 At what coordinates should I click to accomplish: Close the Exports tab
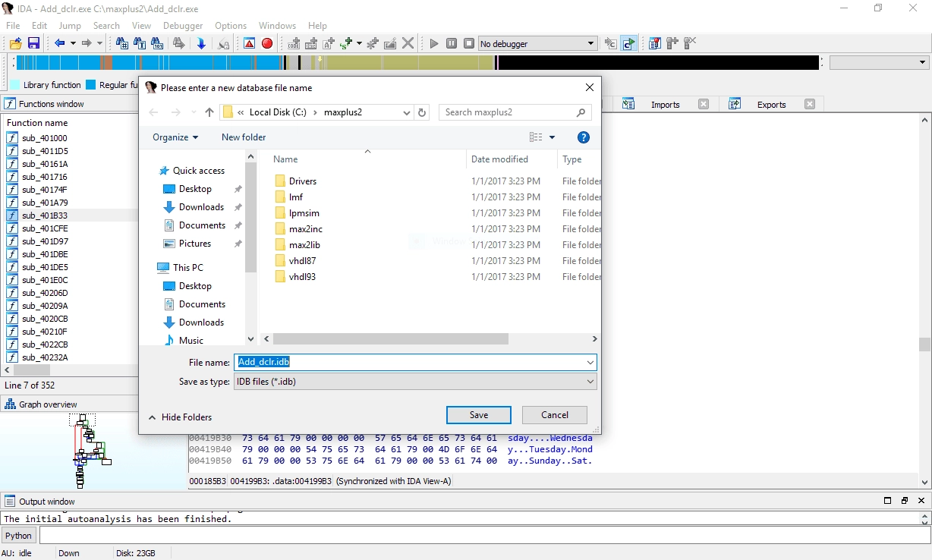tap(810, 105)
